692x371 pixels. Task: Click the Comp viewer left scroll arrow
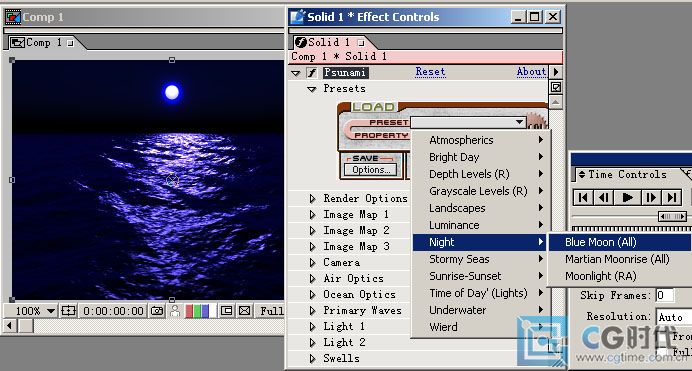[10, 326]
